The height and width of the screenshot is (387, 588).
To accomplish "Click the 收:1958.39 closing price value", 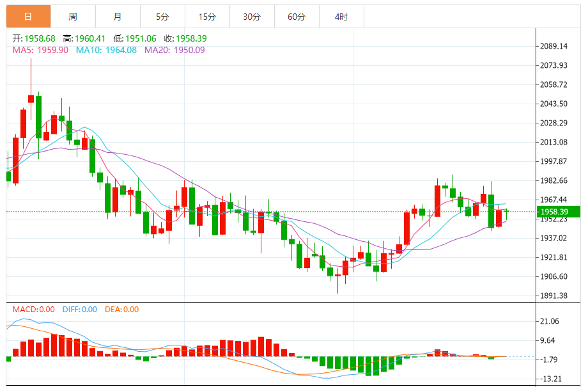I will click(x=185, y=38).
